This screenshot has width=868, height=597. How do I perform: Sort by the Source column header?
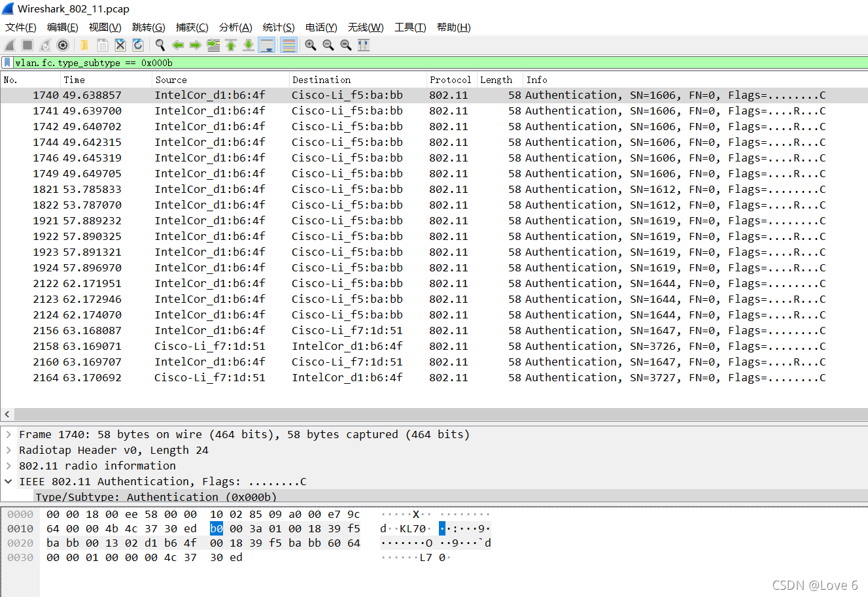pos(220,80)
